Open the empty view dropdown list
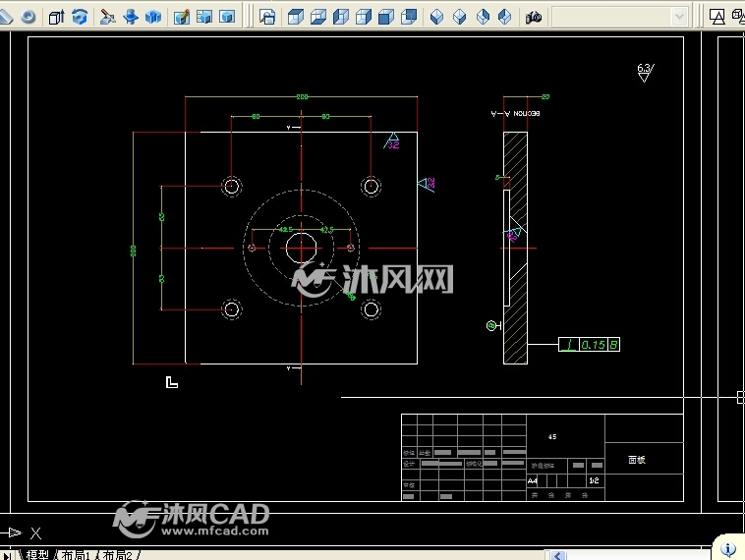The width and height of the screenshot is (745, 560). (620, 17)
